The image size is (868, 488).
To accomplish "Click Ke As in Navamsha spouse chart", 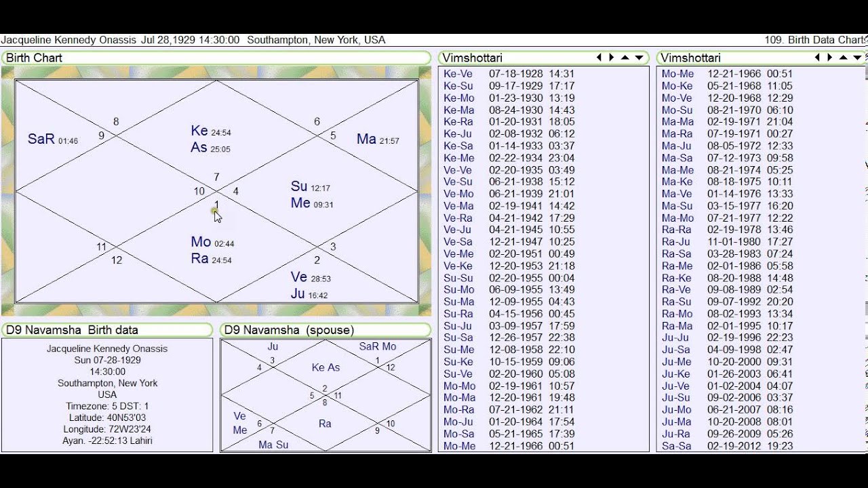I will (325, 367).
